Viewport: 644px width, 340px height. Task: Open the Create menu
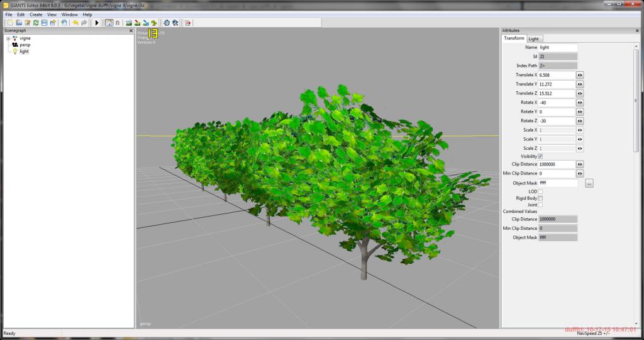(x=36, y=14)
